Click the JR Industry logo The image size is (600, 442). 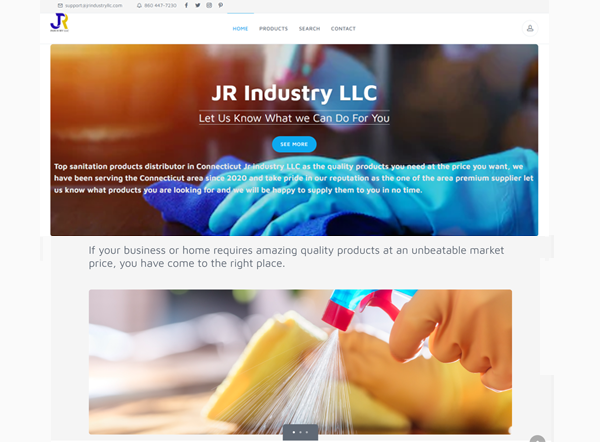[x=59, y=23]
